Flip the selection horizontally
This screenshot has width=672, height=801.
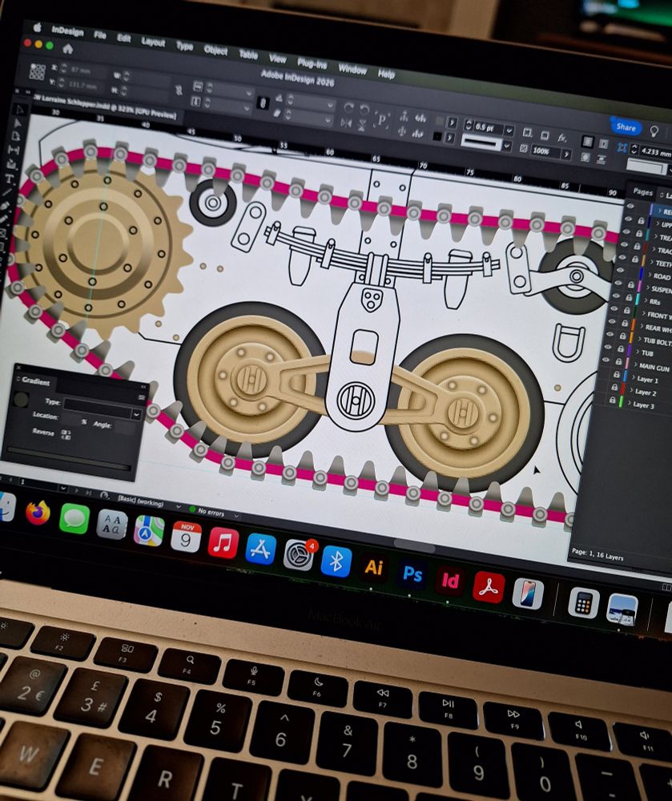(x=346, y=123)
